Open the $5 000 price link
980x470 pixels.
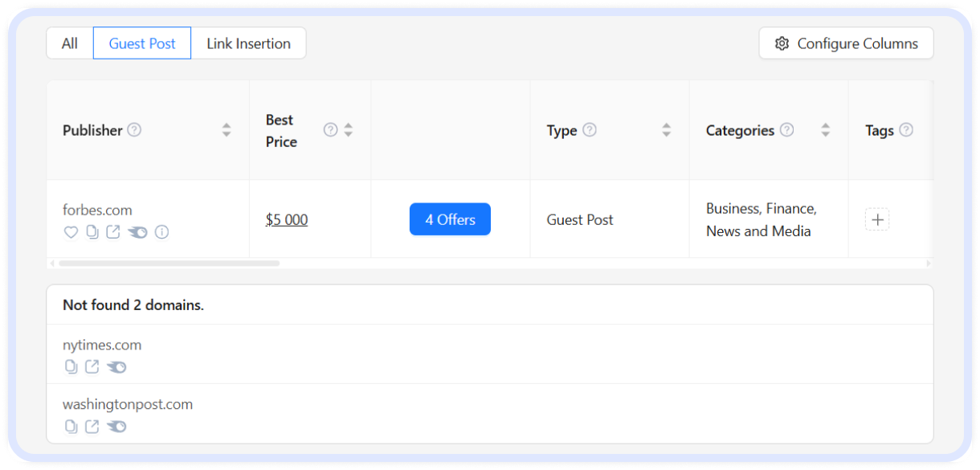point(287,219)
